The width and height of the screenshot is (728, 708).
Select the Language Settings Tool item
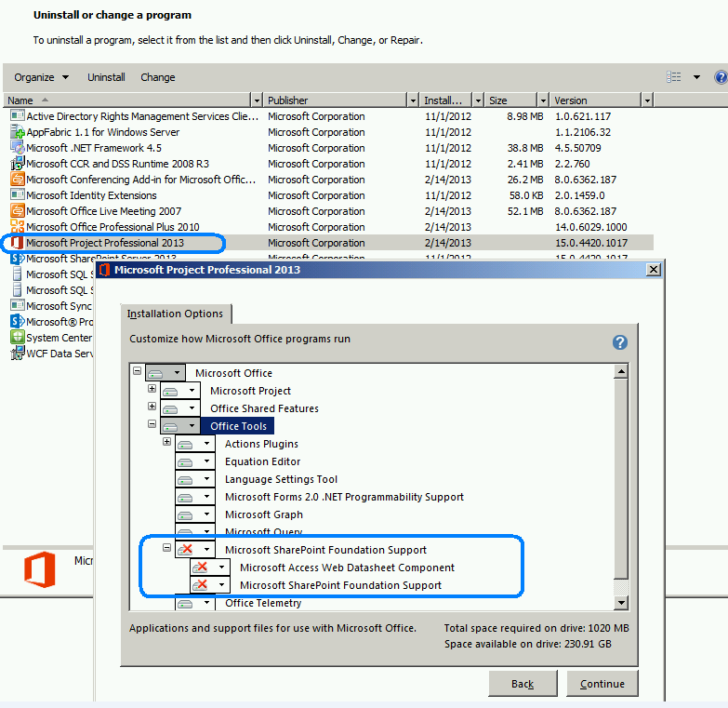[281, 479]
